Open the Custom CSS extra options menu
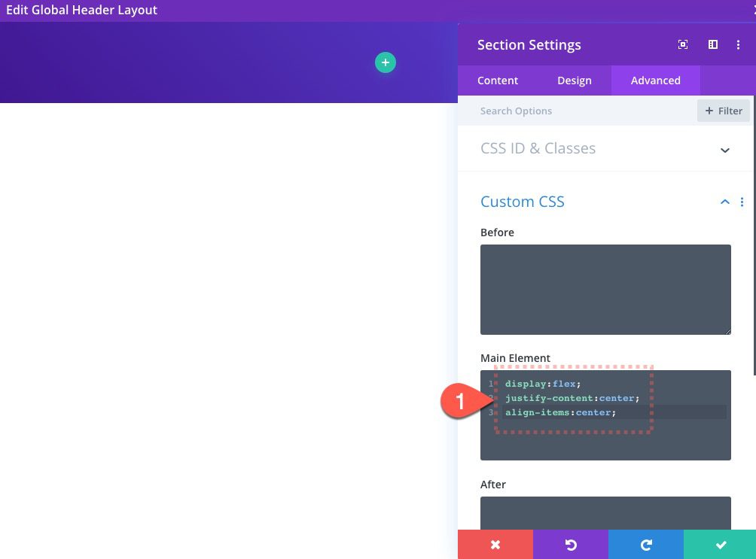 (x=742, y=202)
